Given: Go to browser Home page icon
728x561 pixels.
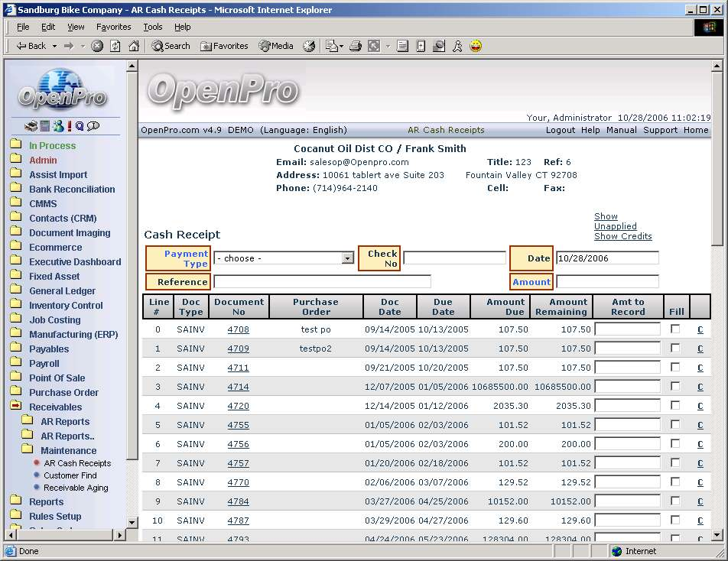Looking at the screenshot, I should [134, 46].
